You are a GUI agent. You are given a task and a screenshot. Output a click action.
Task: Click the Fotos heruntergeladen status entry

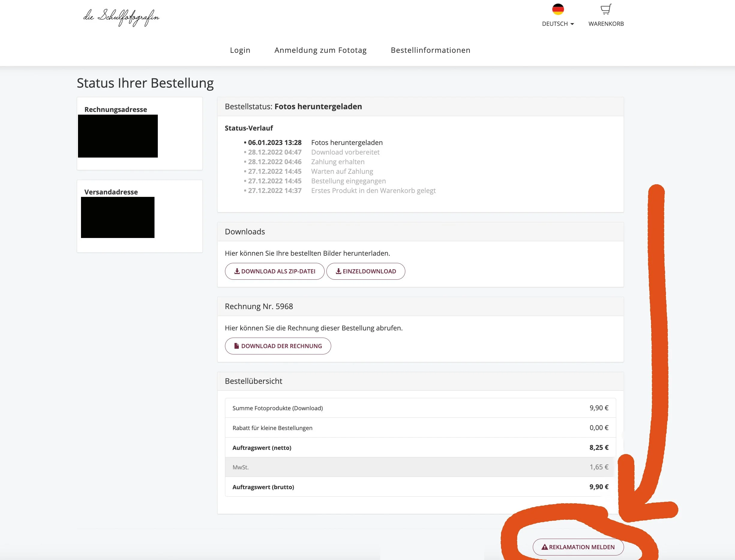point(346,143)
